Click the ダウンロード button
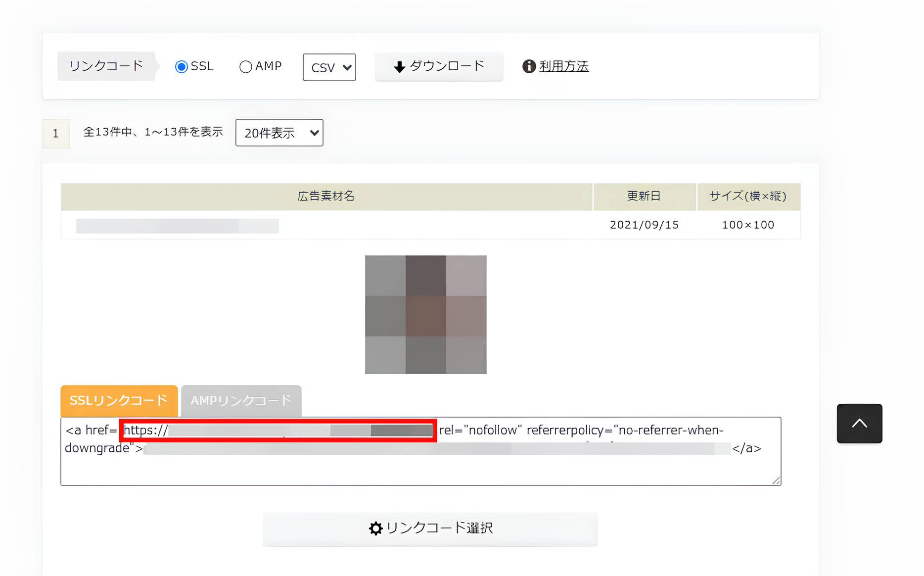 pos(439,66)
